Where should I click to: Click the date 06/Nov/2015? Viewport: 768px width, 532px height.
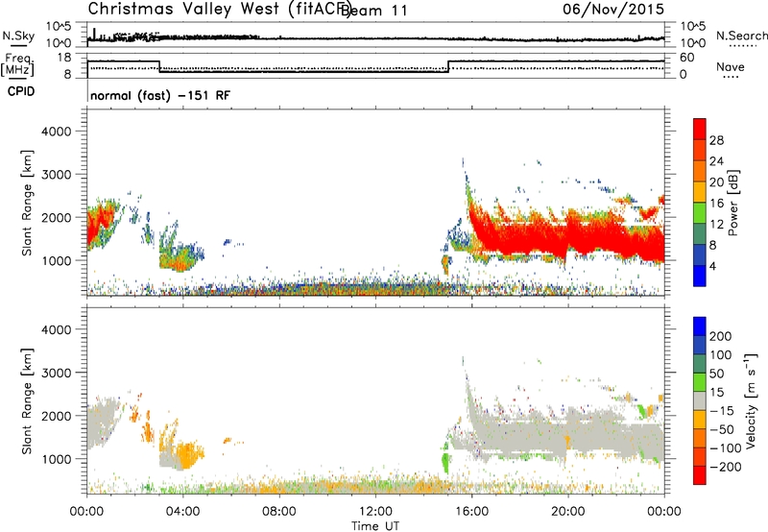[613, 10]
